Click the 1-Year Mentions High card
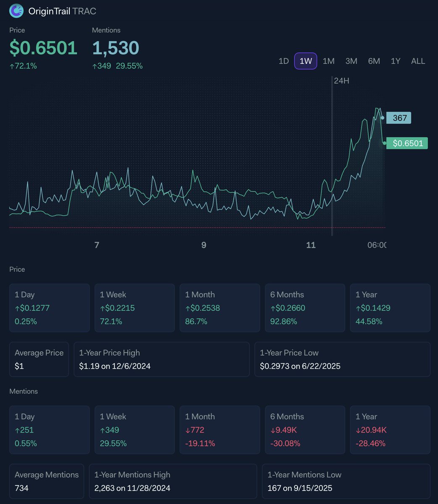This screenshot has width=438, height=504. pos(173,481)
